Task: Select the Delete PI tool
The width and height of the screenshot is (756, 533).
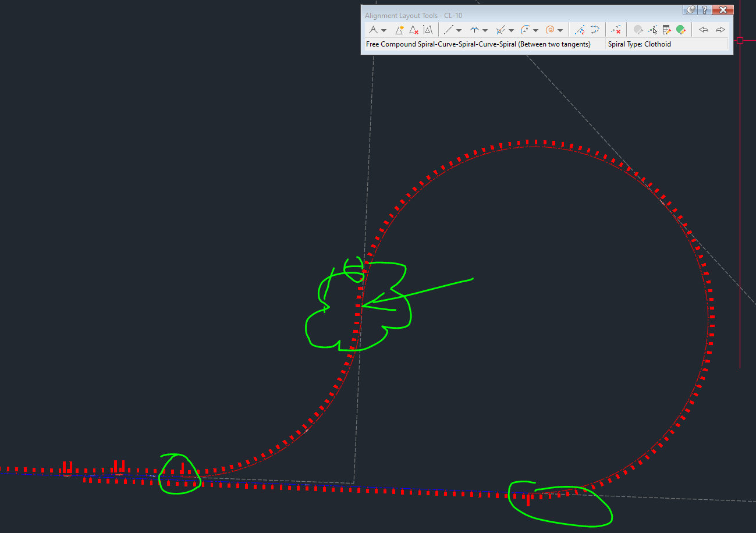Action: (x=413, y=30)
